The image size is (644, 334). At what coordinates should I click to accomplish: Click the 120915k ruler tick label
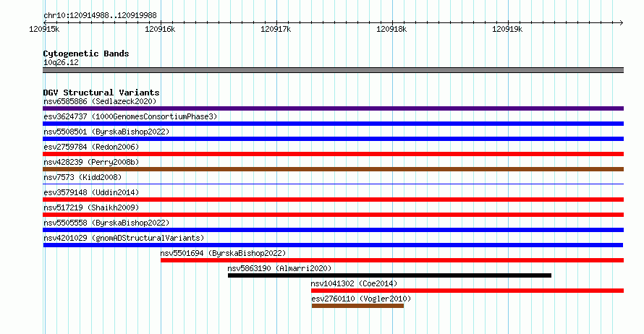pos(44,29)
